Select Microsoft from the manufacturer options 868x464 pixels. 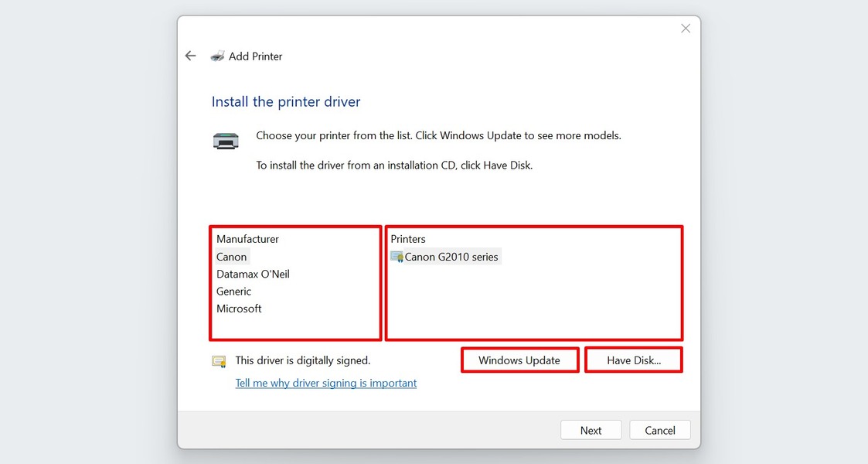239,308
